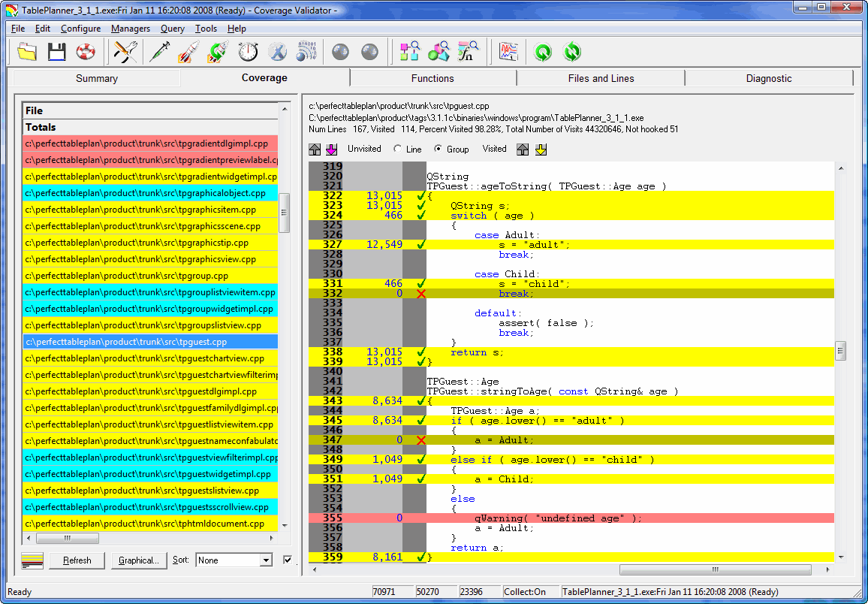Open the Query menu

tap(172, 29)
